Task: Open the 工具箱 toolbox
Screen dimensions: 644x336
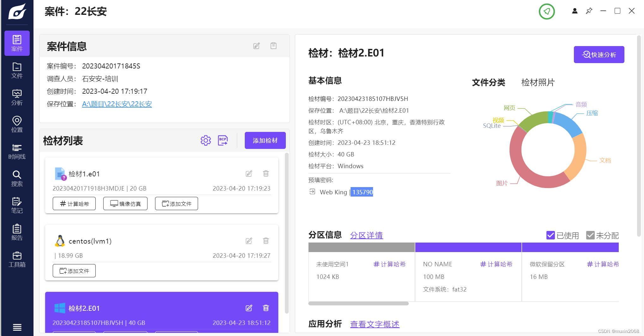Action: pos(17,259)
